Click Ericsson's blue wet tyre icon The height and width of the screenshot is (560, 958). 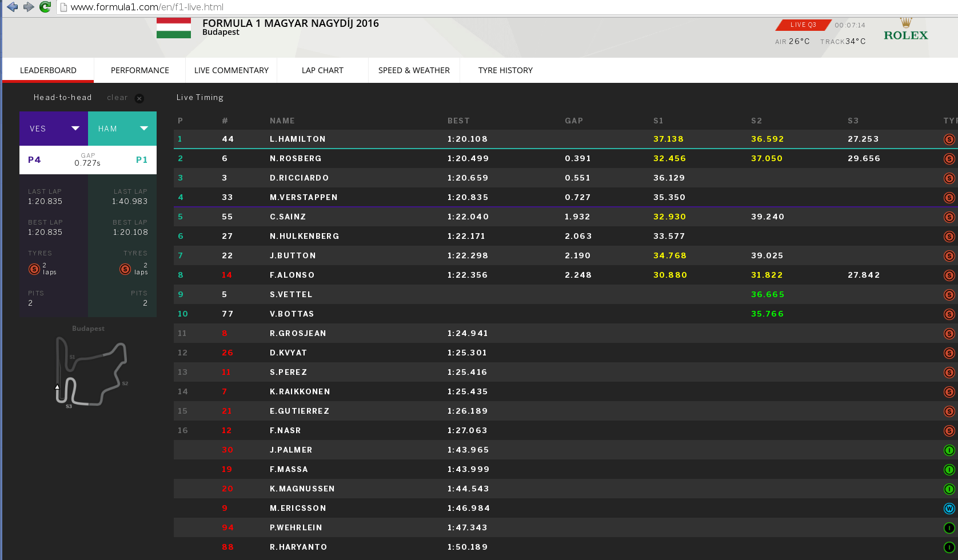pyautogui.click(x=949, y=509)
